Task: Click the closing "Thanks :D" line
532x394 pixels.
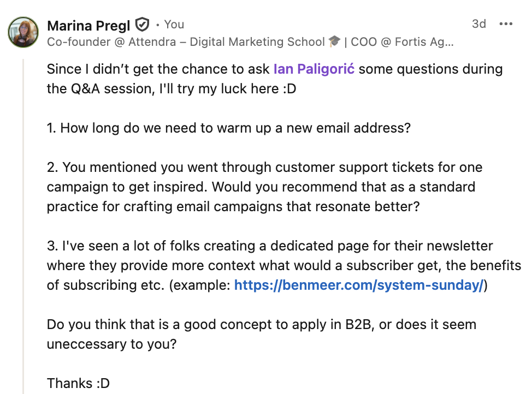Action: point(78,384)
